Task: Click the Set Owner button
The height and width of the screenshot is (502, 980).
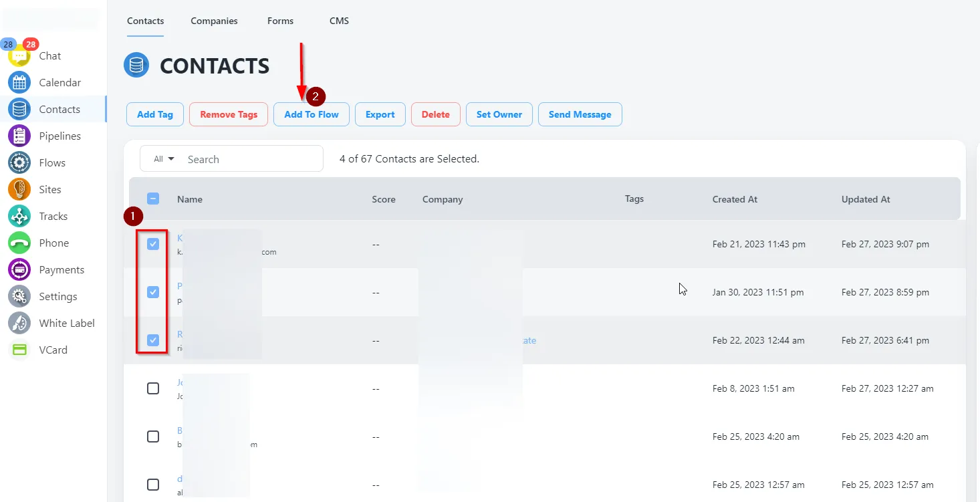Action: click(499, 114)
